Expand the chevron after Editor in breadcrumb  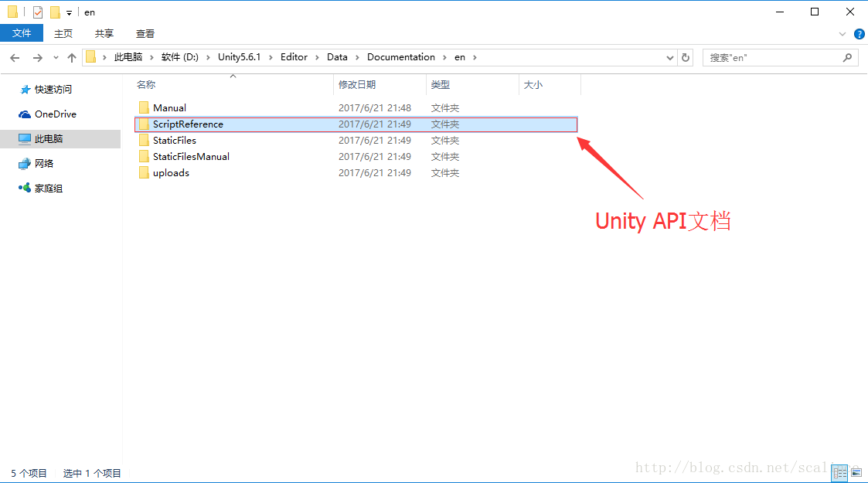coord(317,57)
